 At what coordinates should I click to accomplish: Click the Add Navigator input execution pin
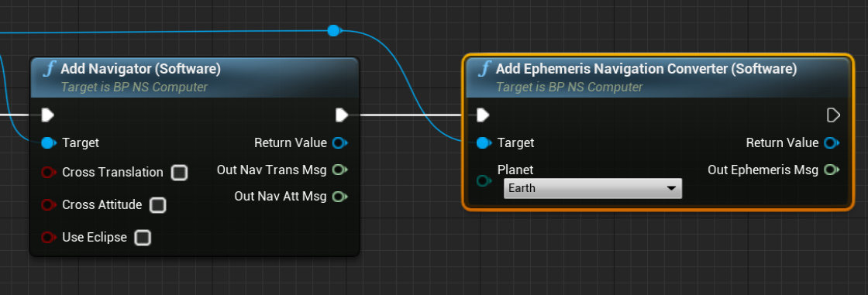coord(48,115)
